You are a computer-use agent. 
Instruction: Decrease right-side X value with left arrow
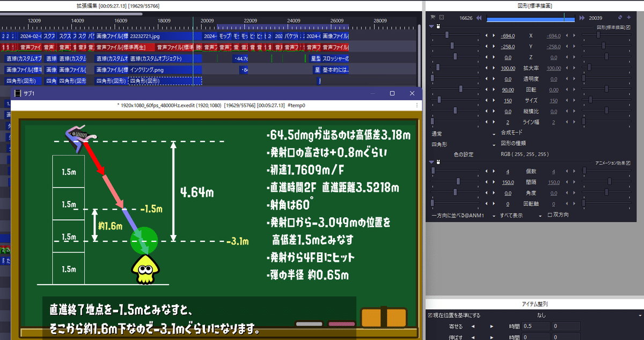click(566, 36)
